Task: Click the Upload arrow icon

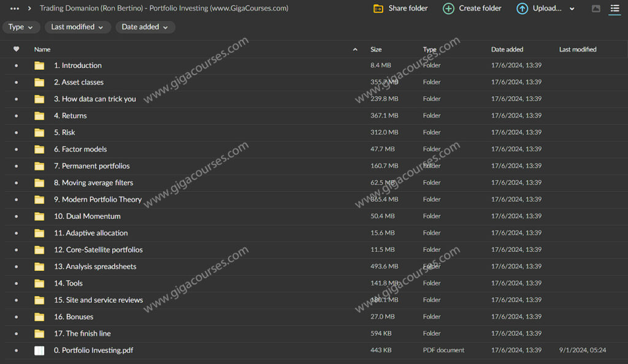Action: [522, 9]
